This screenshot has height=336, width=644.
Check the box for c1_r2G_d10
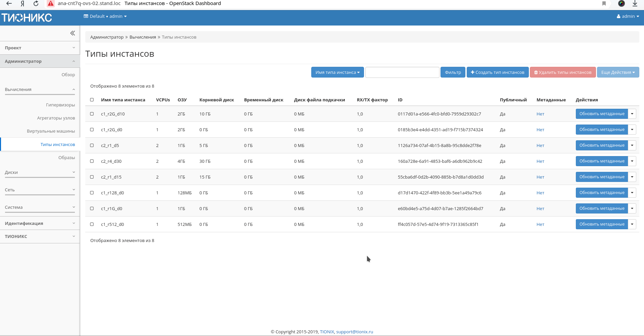coord(92,114)
